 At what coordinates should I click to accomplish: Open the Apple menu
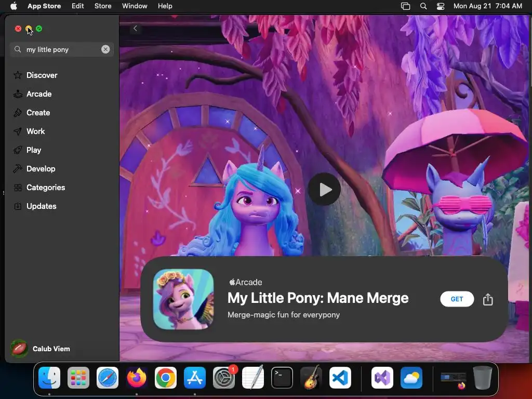(x=14, y=6)
